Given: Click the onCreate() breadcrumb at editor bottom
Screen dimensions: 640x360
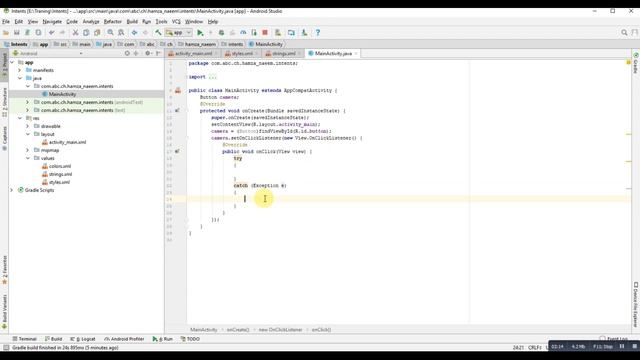Looking at the screenshot, I should coord(238,330).
